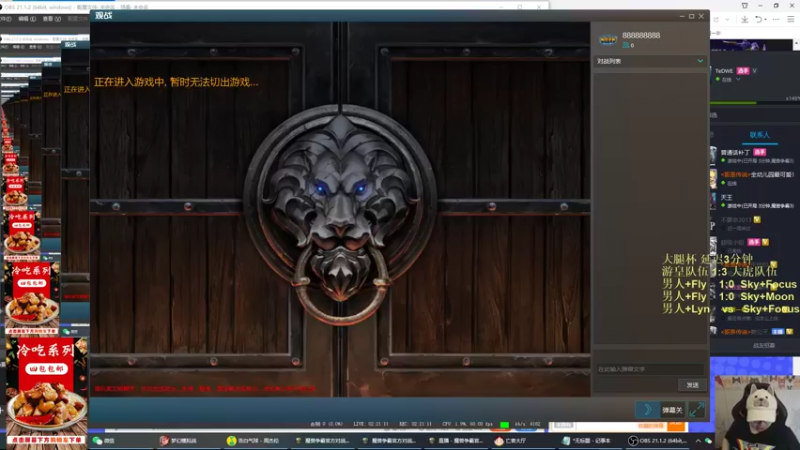Image resolution: width=800 pixels, height=450 pixels.
Task: Click the 发送 send button
Action: coord(692,385)
